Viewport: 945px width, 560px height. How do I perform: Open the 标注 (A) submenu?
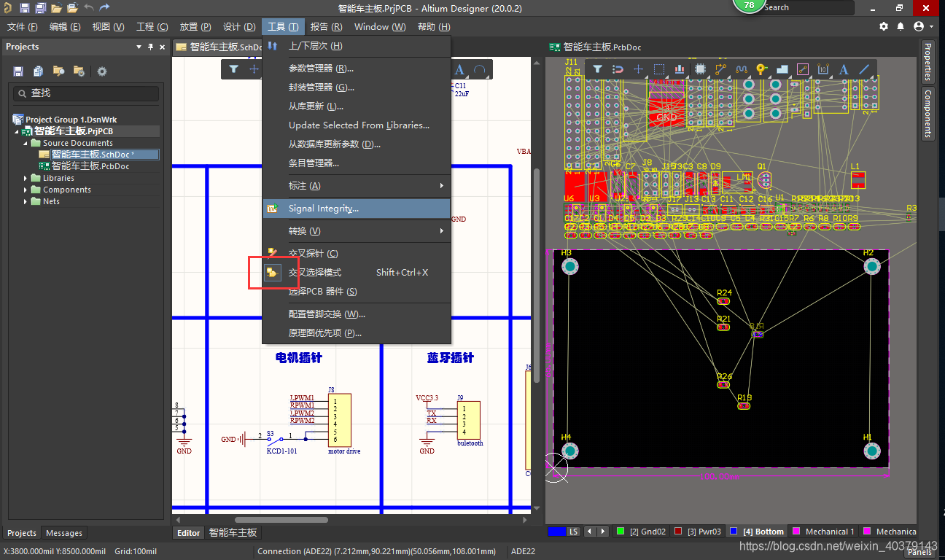pyautogui.click(x=357, y=186)
